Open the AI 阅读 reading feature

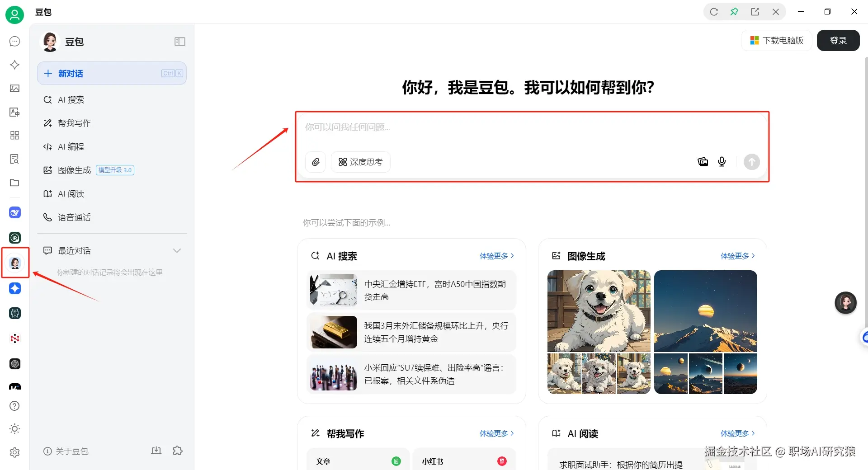coord(71,193)
